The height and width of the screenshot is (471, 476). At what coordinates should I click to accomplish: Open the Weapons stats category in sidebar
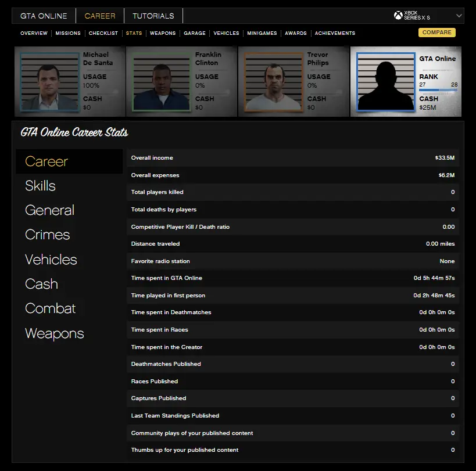click(55, 333)
